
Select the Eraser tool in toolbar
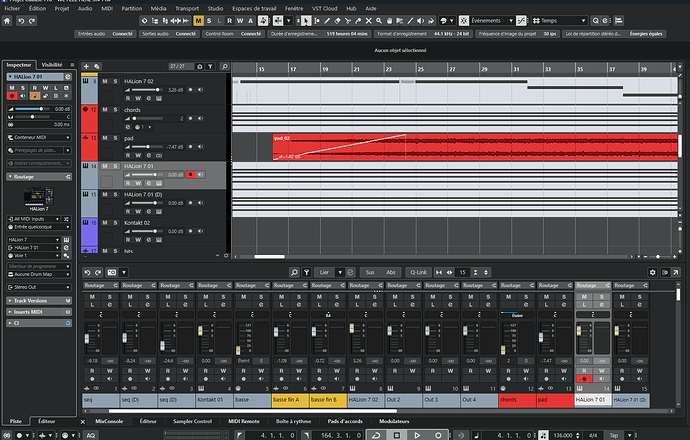[x=337, y=21]
